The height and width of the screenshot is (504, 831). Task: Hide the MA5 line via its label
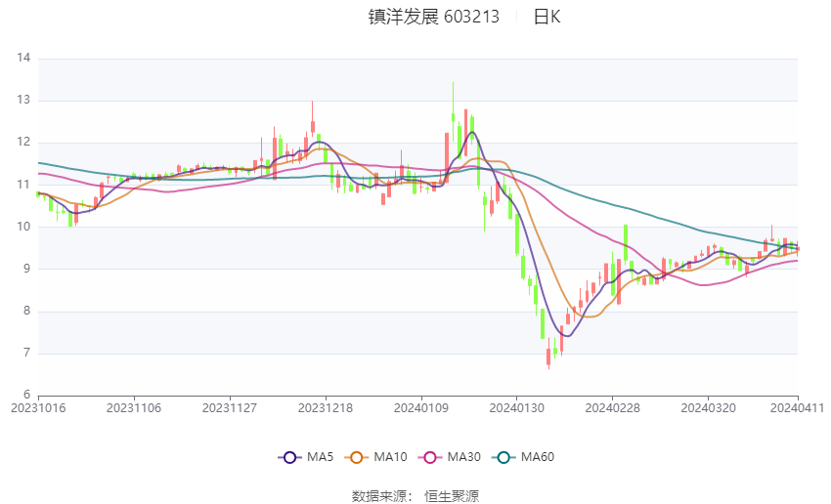click(x=320, y=457)
